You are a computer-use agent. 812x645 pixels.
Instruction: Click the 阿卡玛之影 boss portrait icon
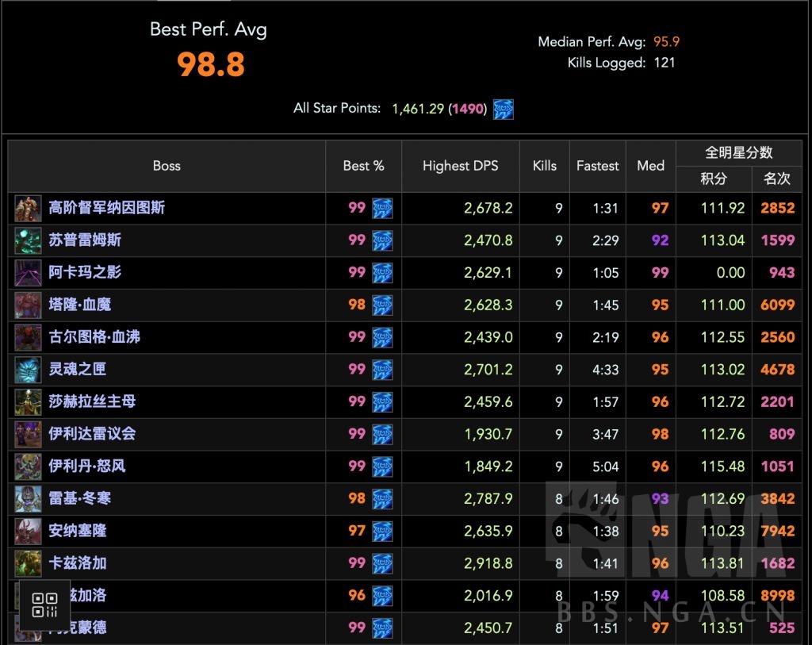tap(28, 273)
